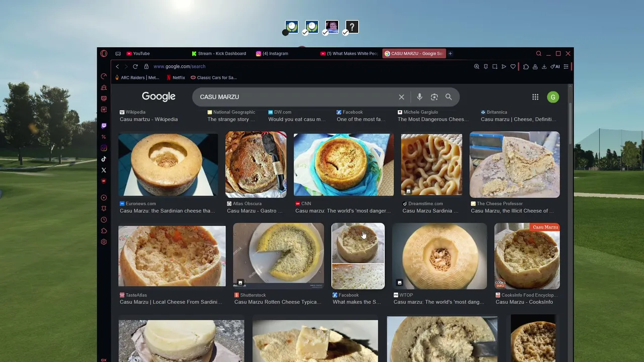Click the address bar URL
Viewport: 644px width, 362px height.
pos(179,66)
